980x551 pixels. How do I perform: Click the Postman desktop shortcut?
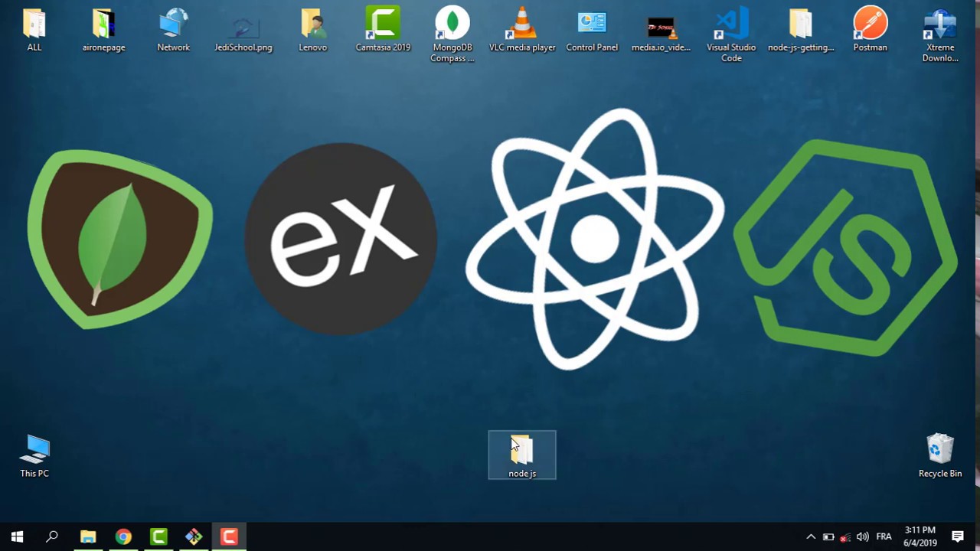tap(871, 31)
